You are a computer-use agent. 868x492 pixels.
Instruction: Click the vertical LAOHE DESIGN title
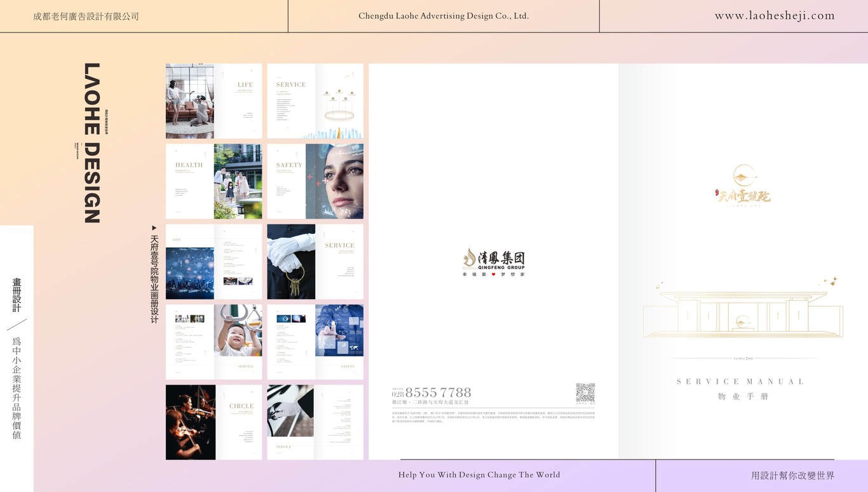coord(92,142)
